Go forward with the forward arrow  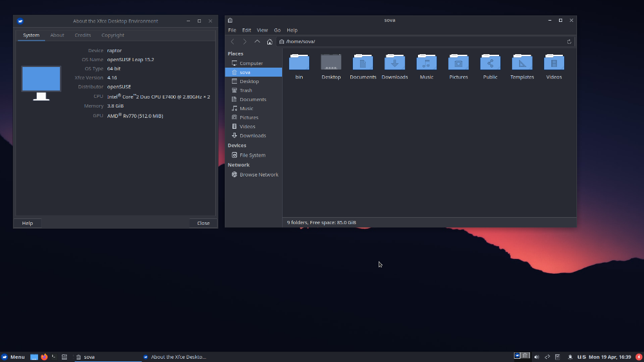click(x=245, y=41)
